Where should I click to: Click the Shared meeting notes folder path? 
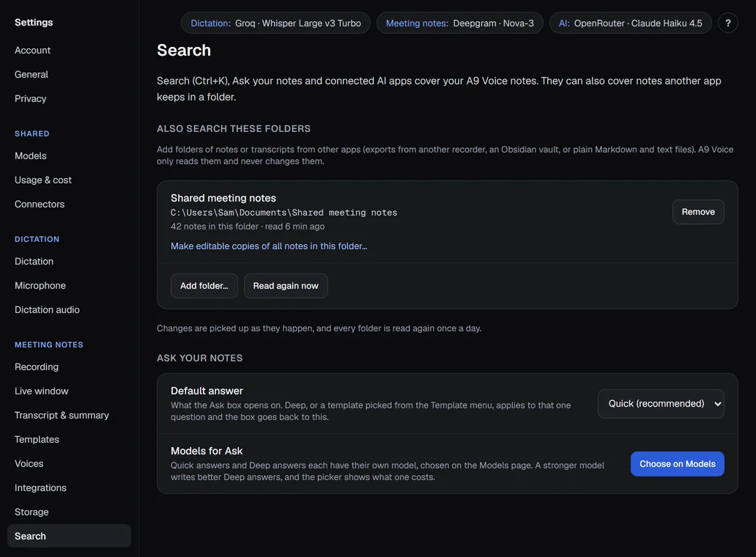click(283, 213)
